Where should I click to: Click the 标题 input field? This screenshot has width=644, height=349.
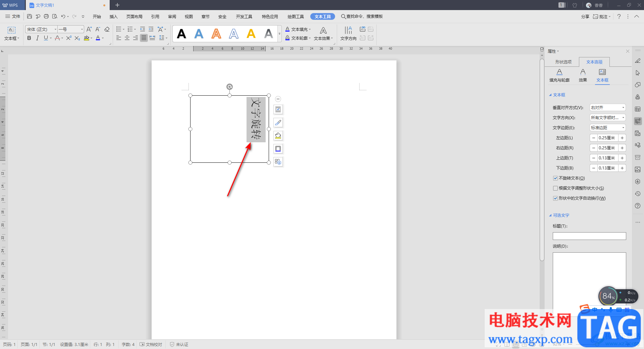(589, 236)
